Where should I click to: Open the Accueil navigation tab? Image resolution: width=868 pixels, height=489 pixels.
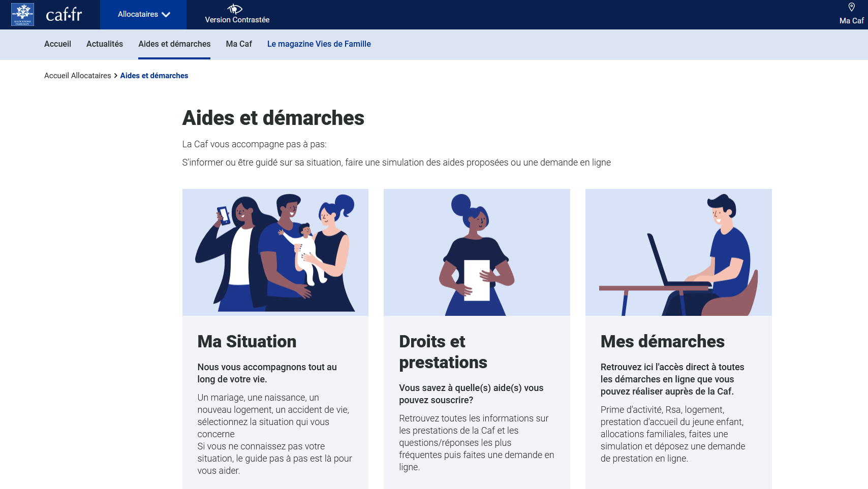[57, 44]
